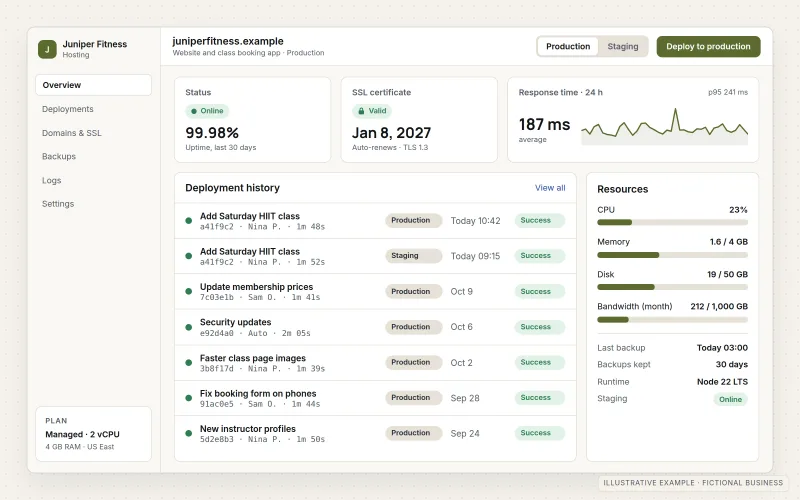This screenshot has width=800, height=500.
Task: Click the green dot in the Online status badge
Action: [194, 111]
